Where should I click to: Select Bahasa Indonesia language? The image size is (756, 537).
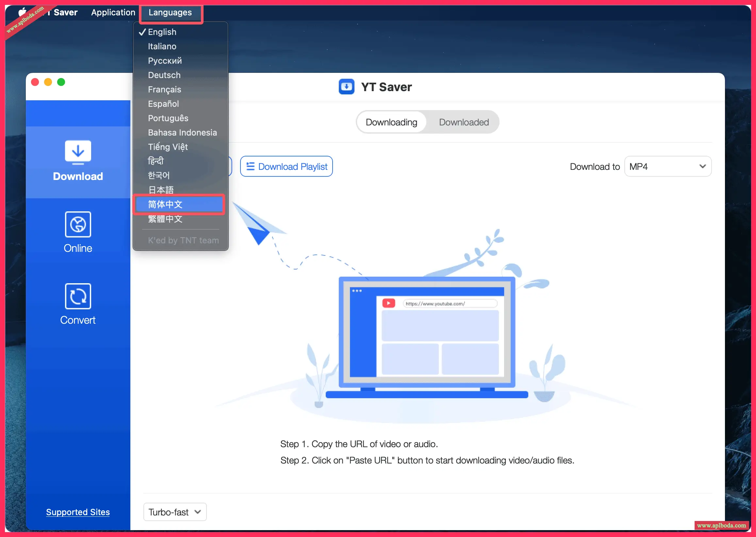181,133
